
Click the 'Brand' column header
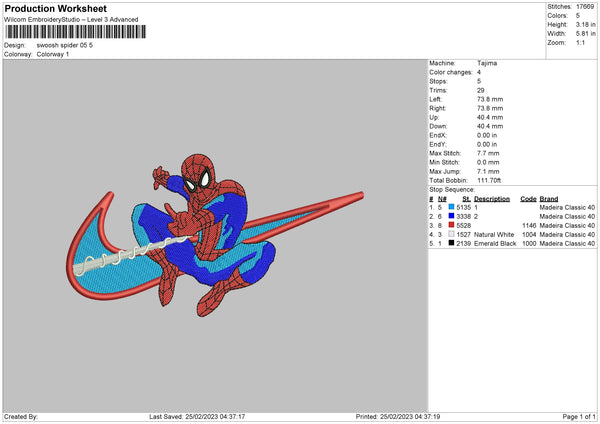point(549,199)
